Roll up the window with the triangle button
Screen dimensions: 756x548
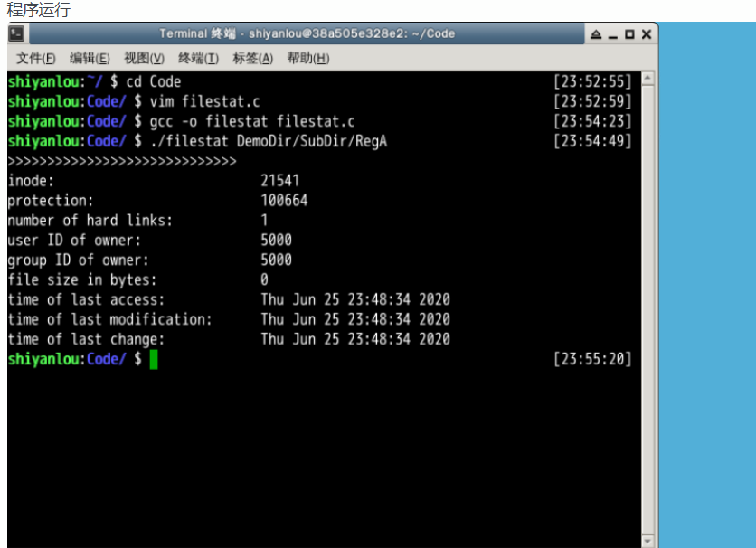[597, 34]
